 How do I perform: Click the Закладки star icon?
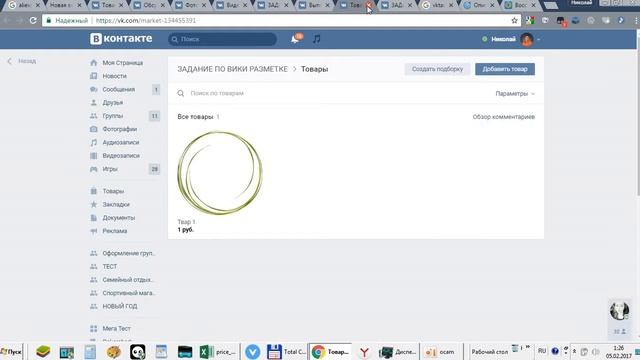click(93, 204)
